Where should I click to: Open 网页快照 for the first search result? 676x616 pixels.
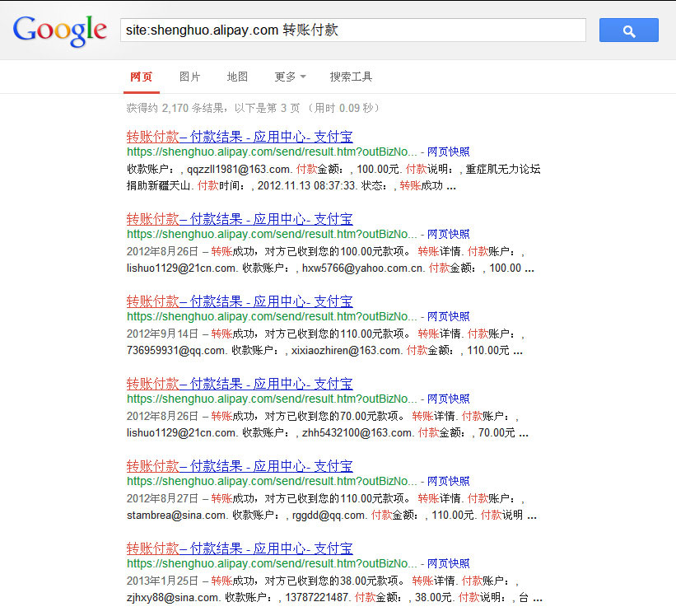pyautogui.click(x=448, y=152)
